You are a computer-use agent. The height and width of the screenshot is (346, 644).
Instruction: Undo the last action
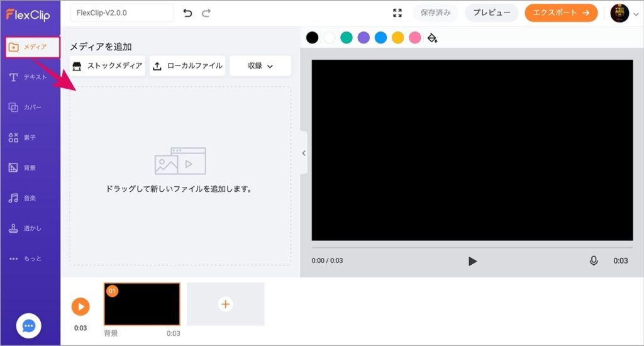(x=187, y=13)
